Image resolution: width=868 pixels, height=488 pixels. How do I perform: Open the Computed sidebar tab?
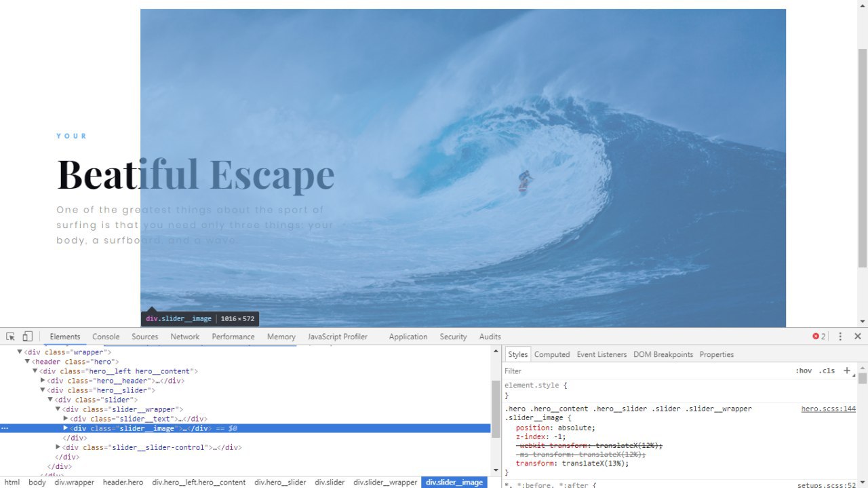pos(552,354)
